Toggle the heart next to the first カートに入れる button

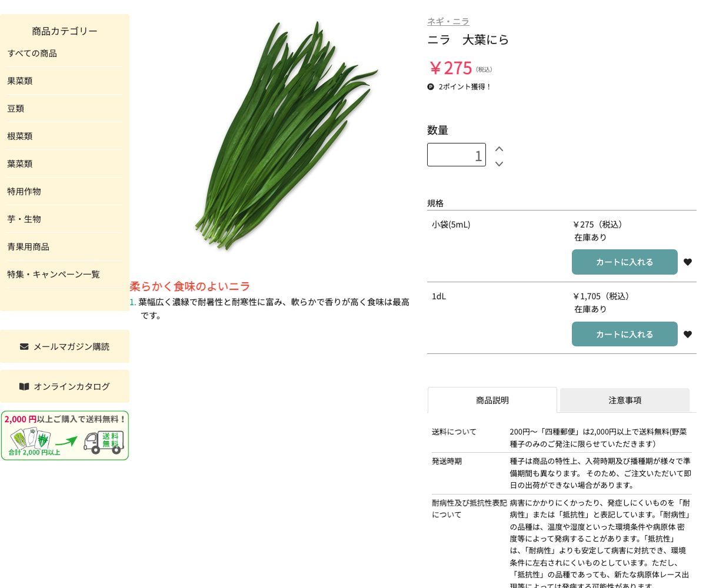click(688, 262)
